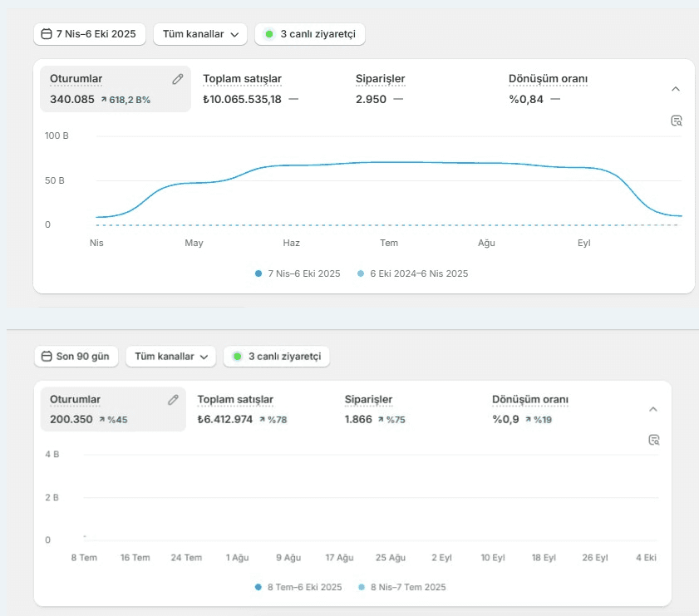
Task: Click the 10 Eyl axis label on the lower chart
Action: point(493,558)
